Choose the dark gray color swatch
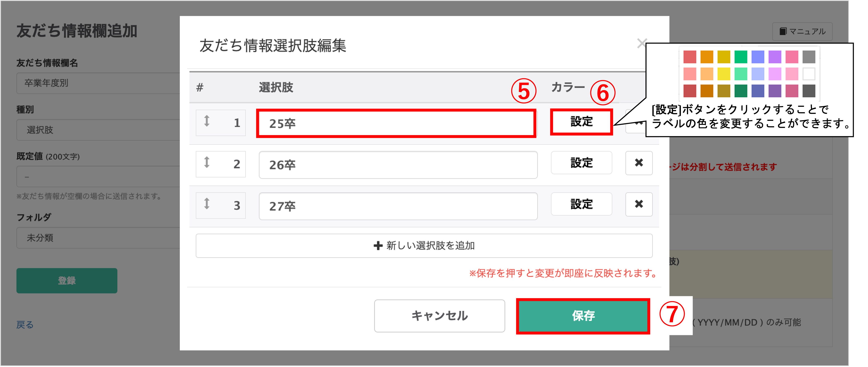The width and height of the screenshot is (868, 367). (x=809, y=91)
